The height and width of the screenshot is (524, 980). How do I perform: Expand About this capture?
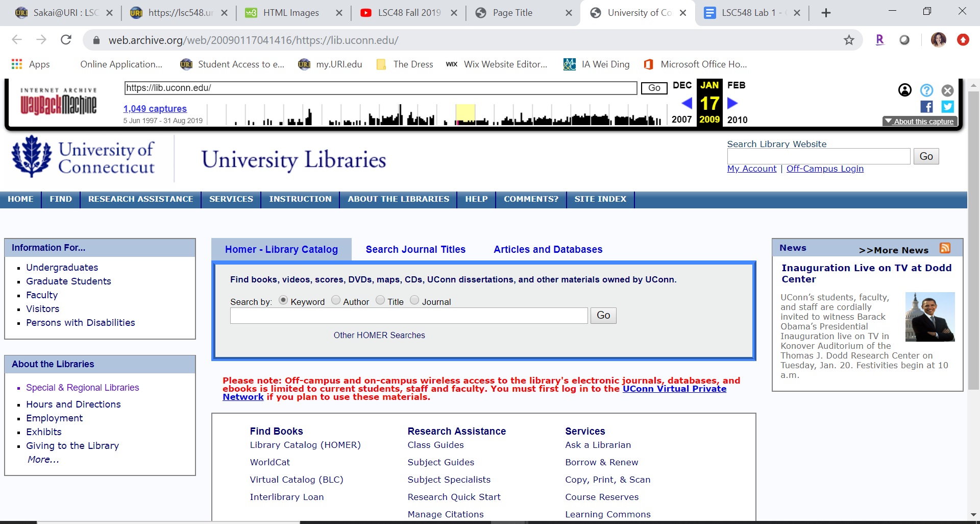920,122
